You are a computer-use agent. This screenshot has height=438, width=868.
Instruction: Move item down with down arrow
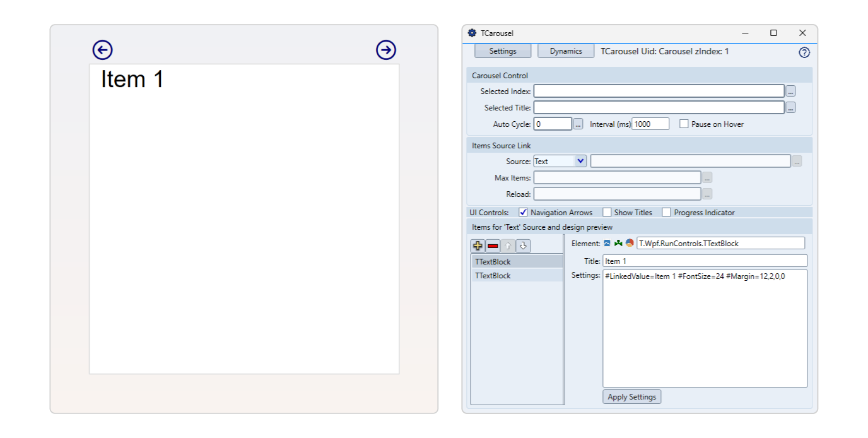point(522,246)
